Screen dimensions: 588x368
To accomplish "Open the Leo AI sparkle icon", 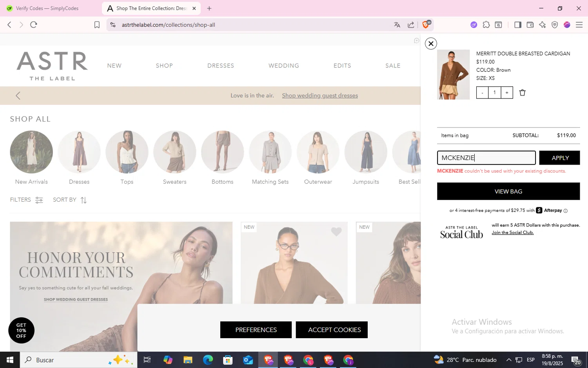I will click(x=543, y=25).
